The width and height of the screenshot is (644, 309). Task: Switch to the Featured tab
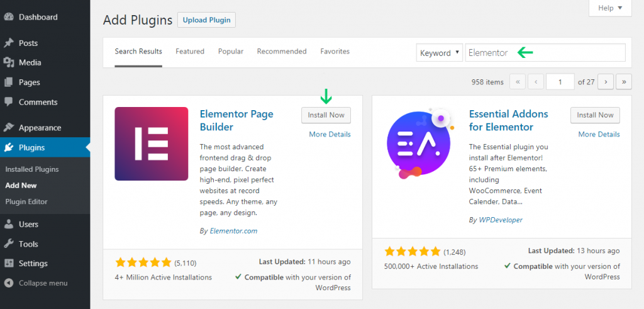click(x=190, y=52)
